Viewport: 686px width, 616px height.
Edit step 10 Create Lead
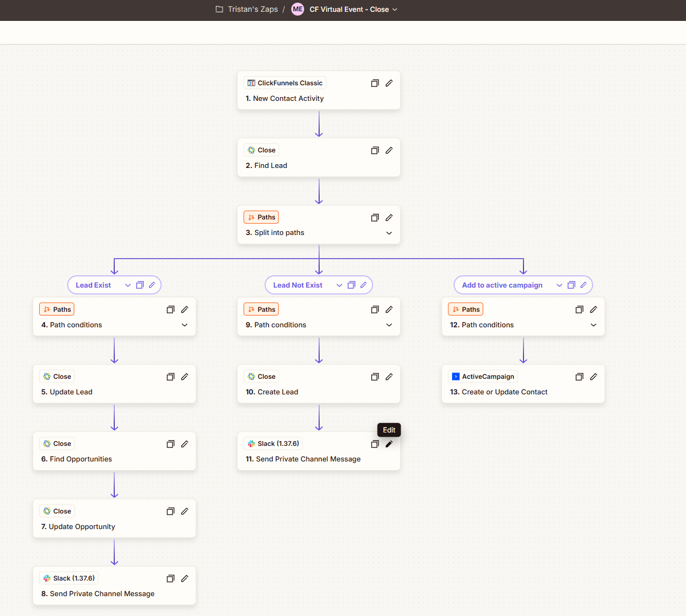tap(389, 377)
